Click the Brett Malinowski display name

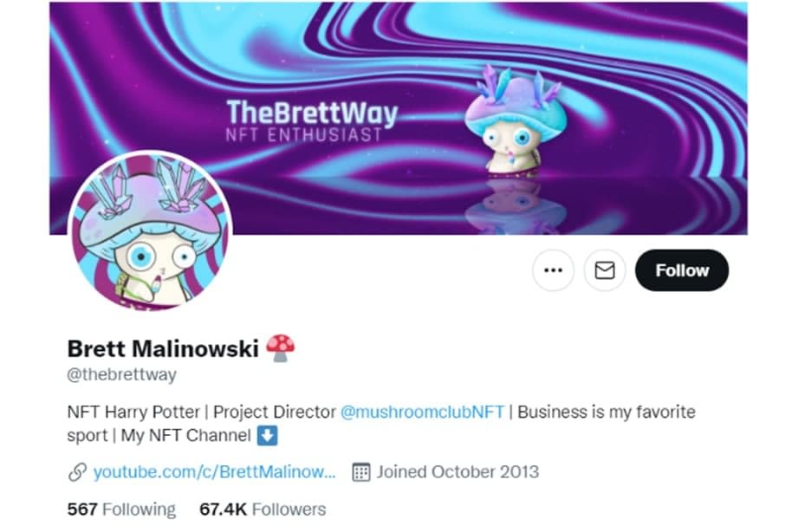pos(163,348)
